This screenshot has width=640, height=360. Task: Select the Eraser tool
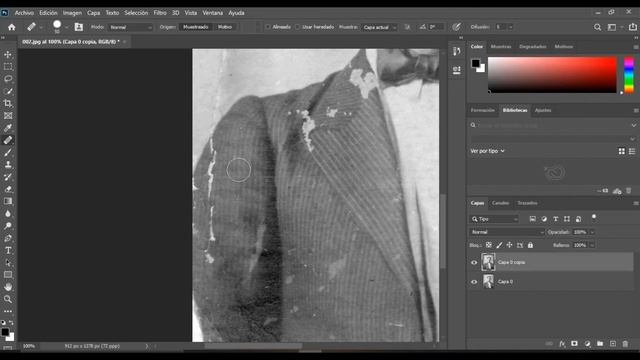pyautogui.click(x=8, y=189)
